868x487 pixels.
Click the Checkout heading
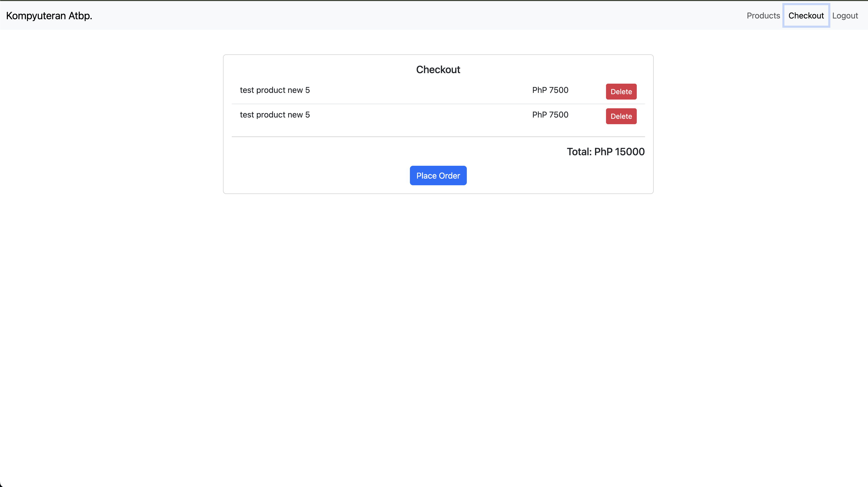438,70
